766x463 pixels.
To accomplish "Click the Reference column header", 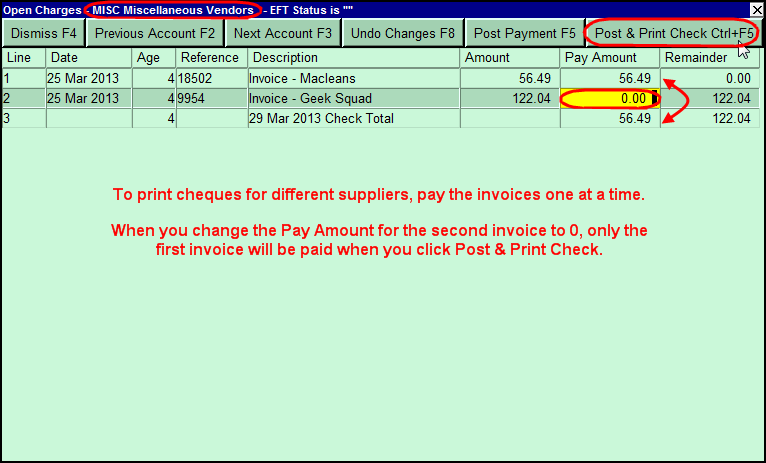I will pyautogui.click(x=211, y=58).
